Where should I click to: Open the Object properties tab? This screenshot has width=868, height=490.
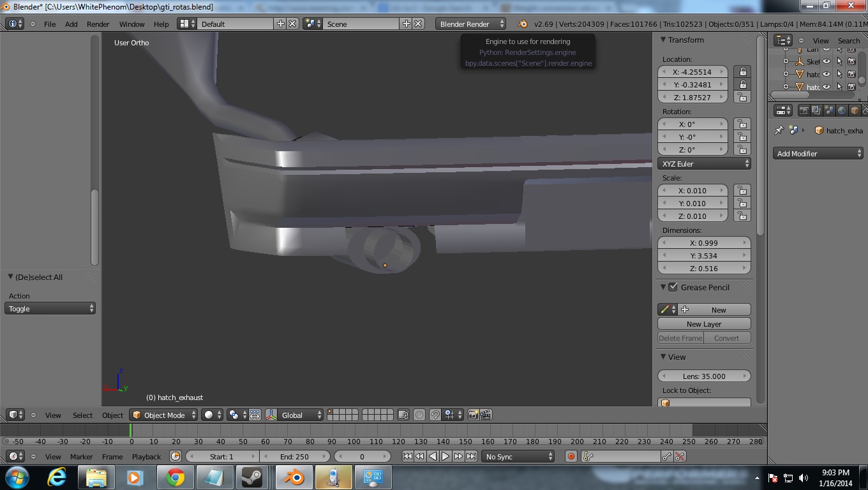(855, 110)
